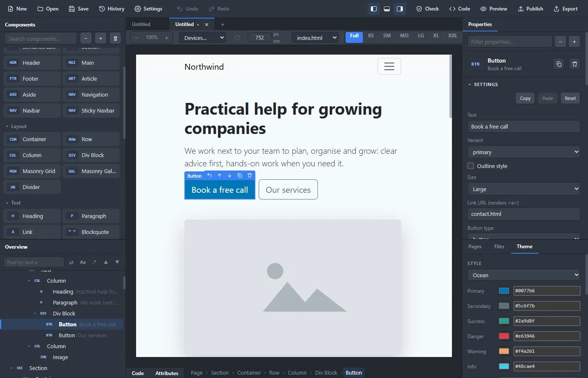Open the Northwind hamburger menu
The image size is (588, 378).
(389, 66)
